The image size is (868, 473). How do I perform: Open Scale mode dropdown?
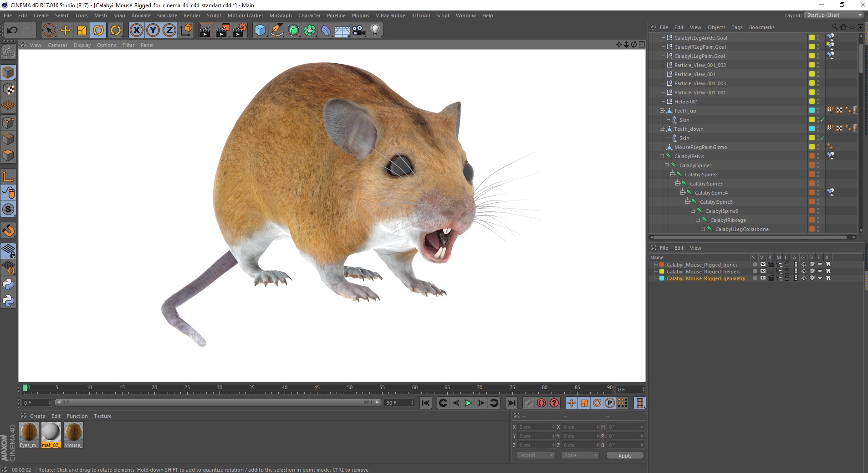pos(580,455)
